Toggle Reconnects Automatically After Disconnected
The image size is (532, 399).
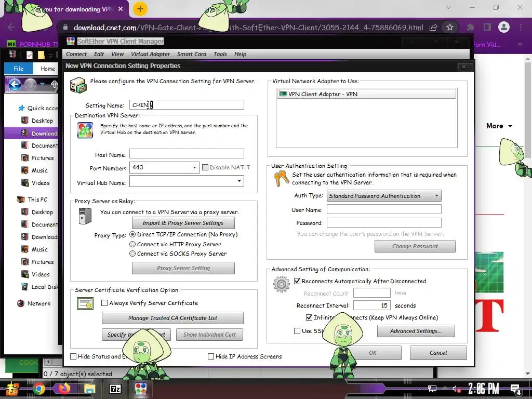(297, 281)
